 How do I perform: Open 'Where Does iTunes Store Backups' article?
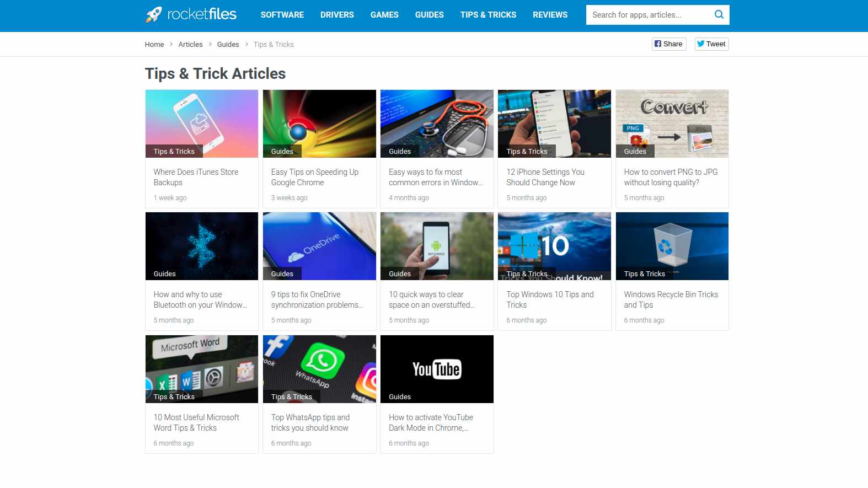click(x=196, y=177)
